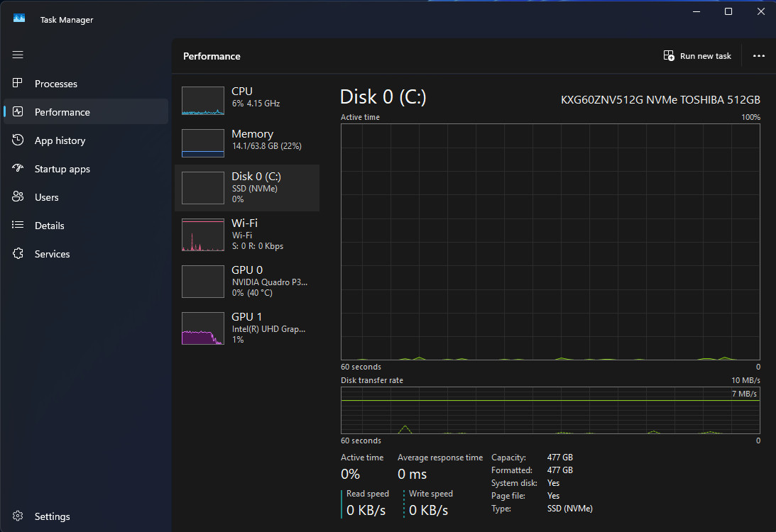The width and height of the screenshot is (776, 532).
Task: Click the Performance waveform icon
Action: point(18,112)
